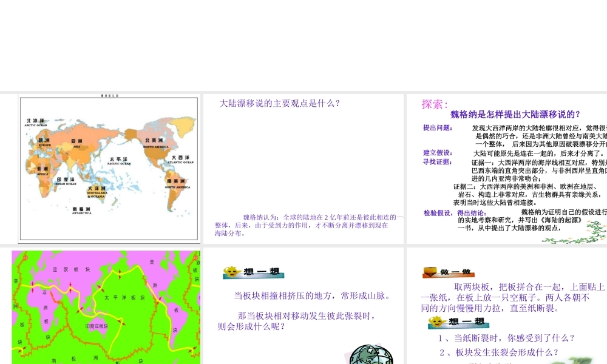The width and height of the screenshot is (607, 364).
Task: Open the world map image thumbnail
Action: 109,169
